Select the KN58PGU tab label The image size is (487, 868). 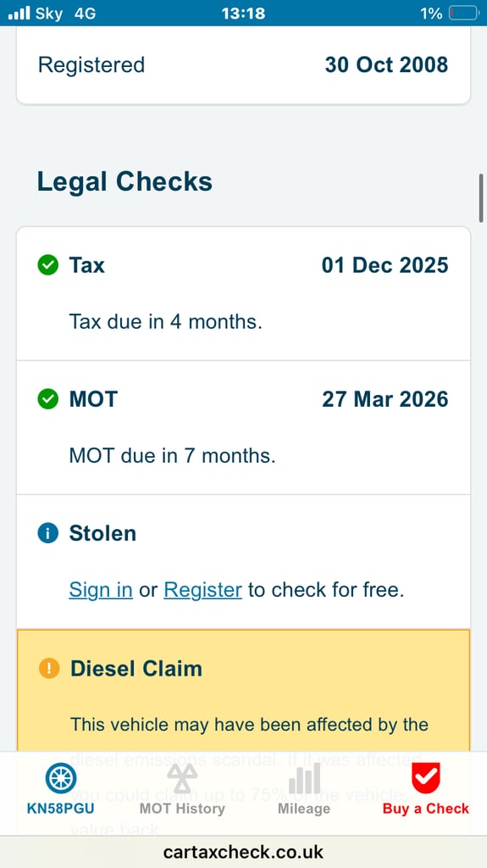(60, 809)
